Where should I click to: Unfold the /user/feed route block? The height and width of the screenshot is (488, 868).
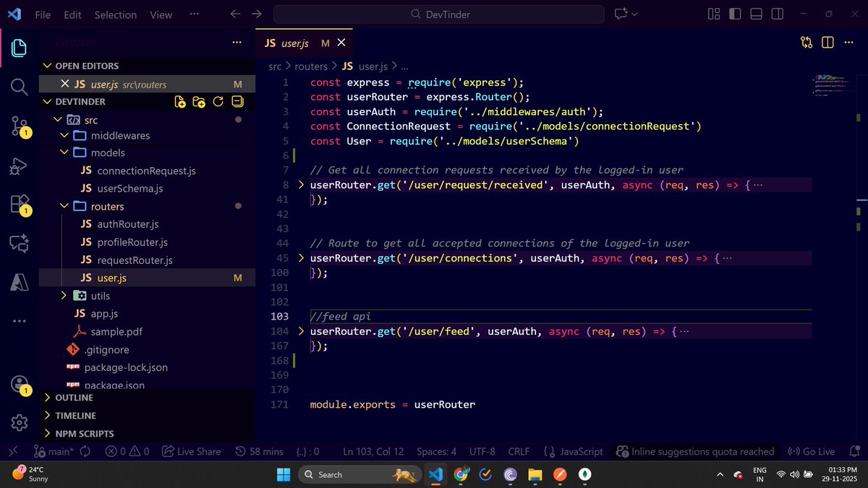point(302,331)
